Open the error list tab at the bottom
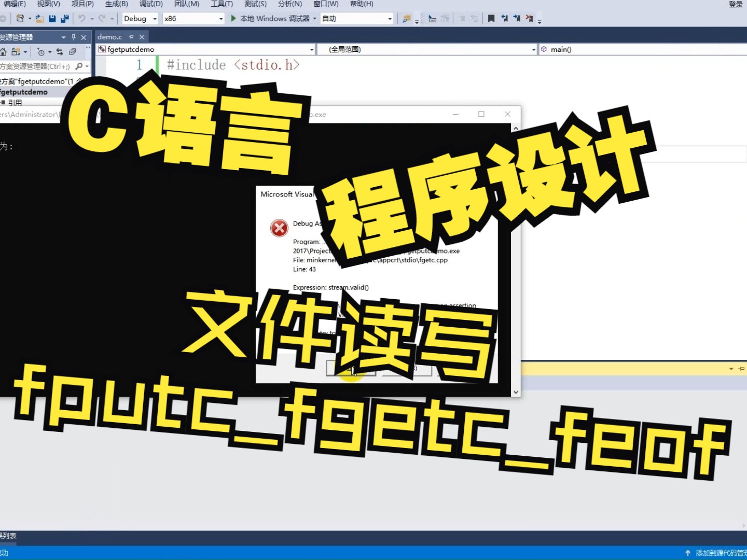The image size is (747, 560). coord(8,536)
